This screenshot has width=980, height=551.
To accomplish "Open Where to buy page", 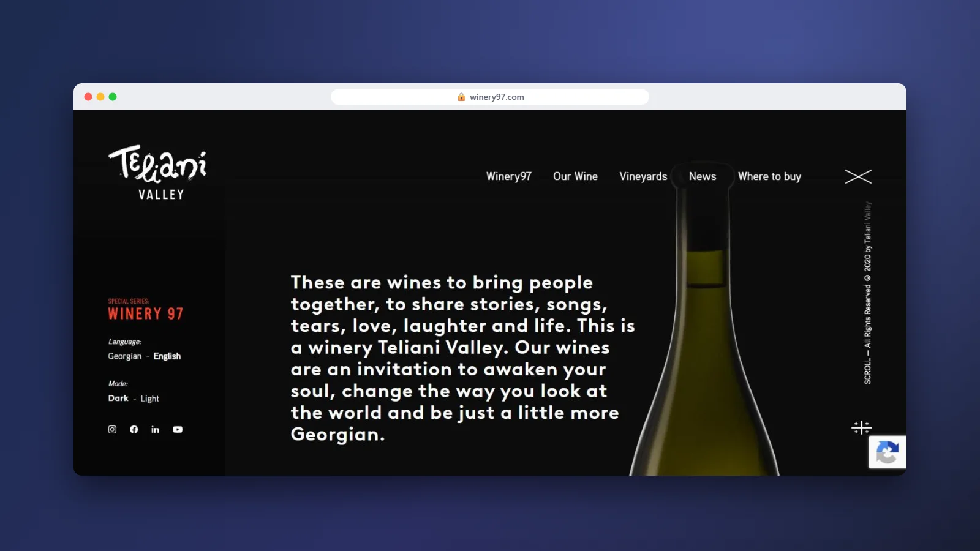I will coord(769,176).
